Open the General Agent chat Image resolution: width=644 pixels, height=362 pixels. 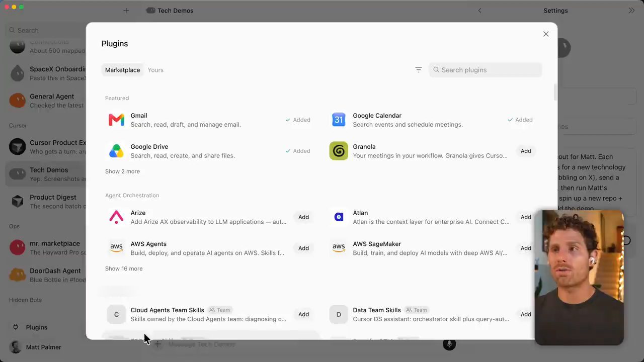click(45, 101)
